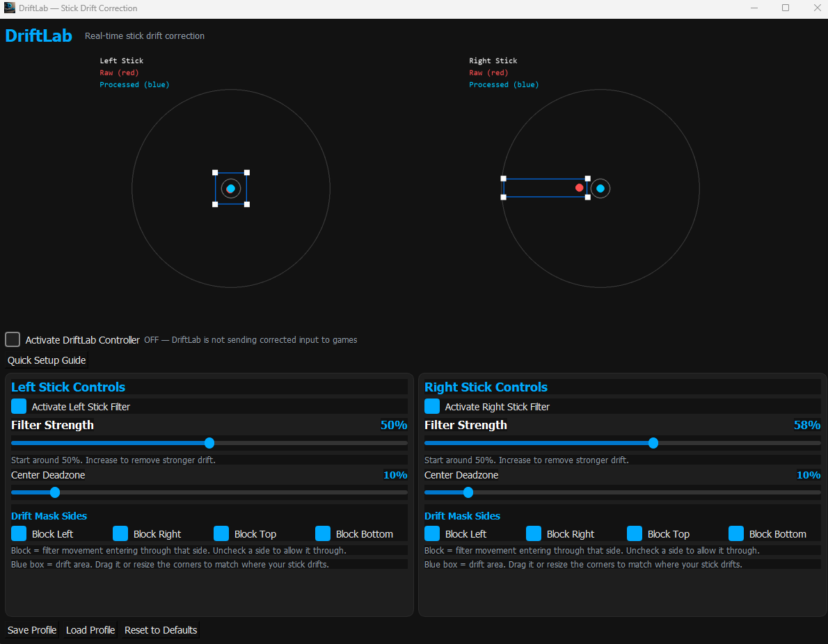Click Reset to Defaults
The image size is (828, 644).
161,630
